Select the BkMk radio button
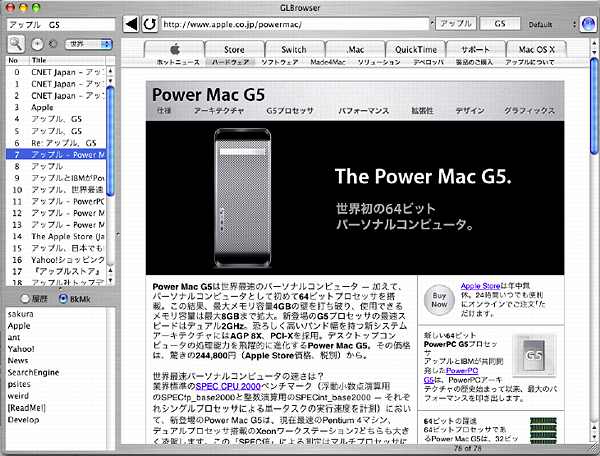This screenshot has height=456, width=600. (x=65, y=299)
